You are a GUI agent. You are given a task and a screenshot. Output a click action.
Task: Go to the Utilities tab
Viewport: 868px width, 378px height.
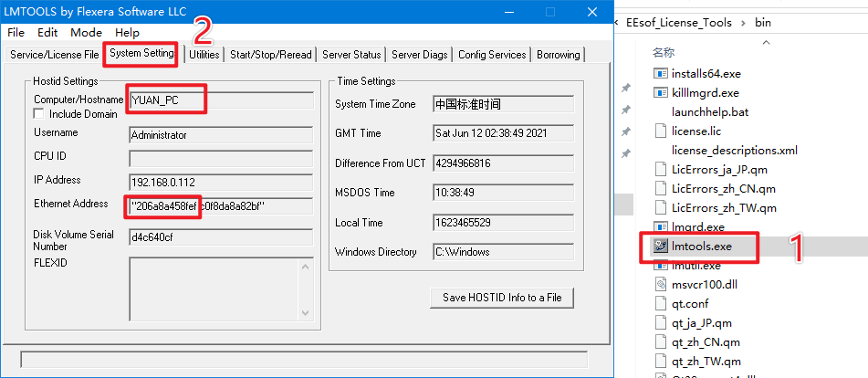(x=204, y=54)
